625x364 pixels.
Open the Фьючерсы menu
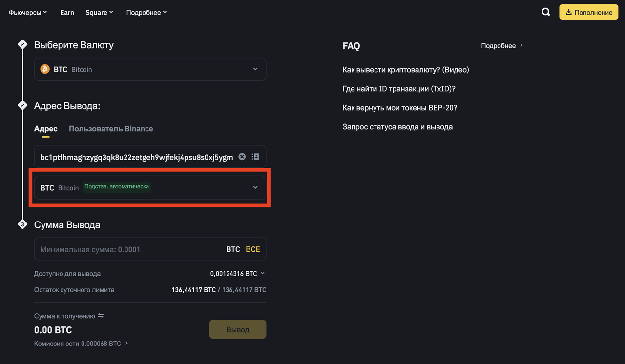coord(28,12)
